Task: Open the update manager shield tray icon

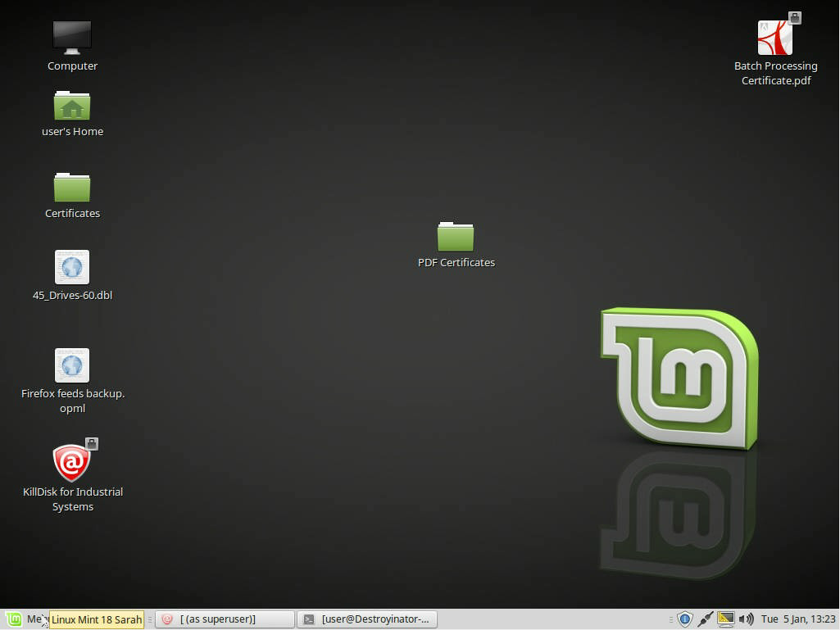Action: tap(684, 619)
